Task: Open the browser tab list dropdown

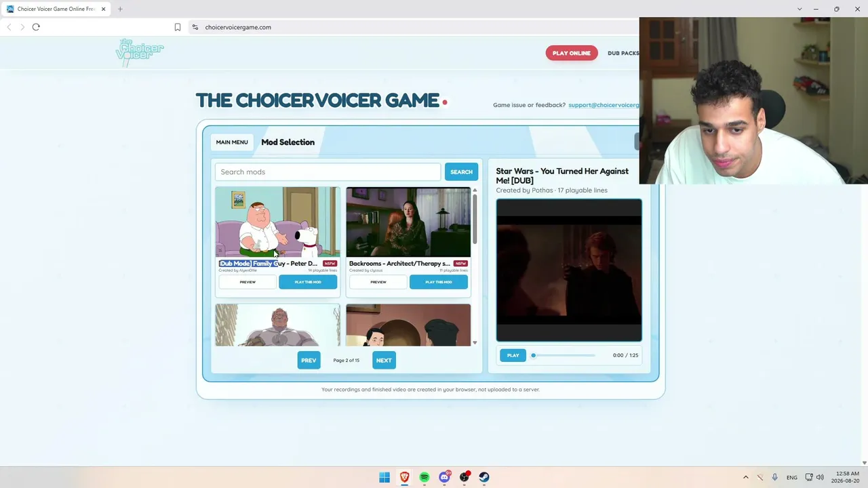Action: (800, 9)
